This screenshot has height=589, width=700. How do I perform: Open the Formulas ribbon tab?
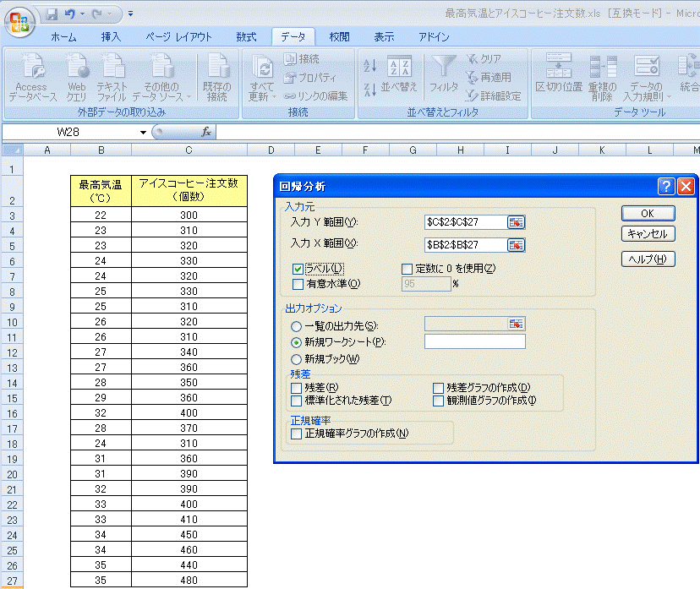(246, 37)
